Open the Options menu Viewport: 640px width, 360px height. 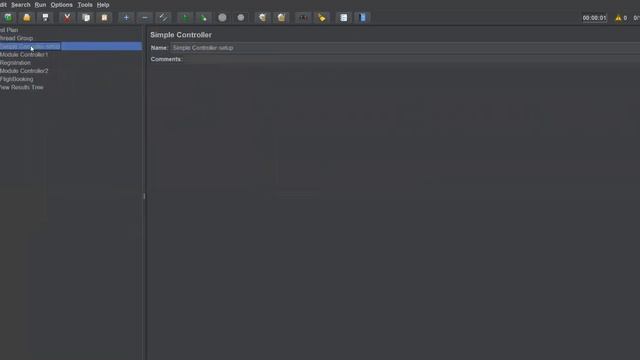tap(62, 5)
